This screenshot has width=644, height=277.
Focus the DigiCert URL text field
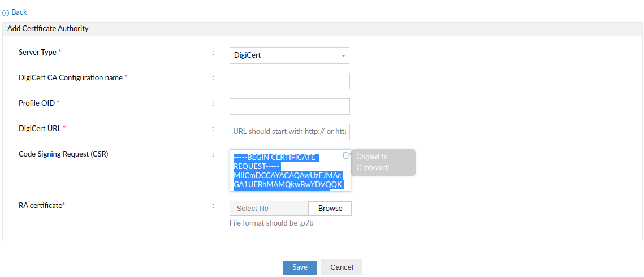click(289, 132)
